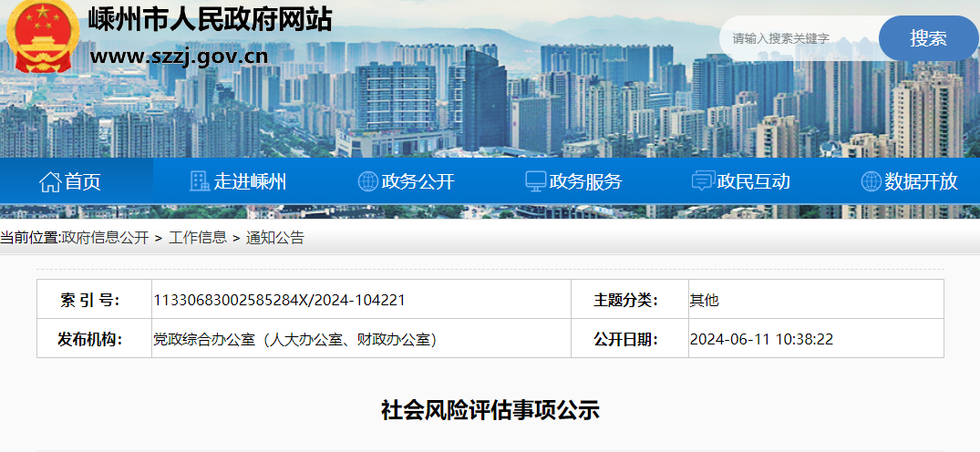This screenshot has height=452, width=980.
Task: Click the 搜索 search button
Action: (x=928, y=38)
